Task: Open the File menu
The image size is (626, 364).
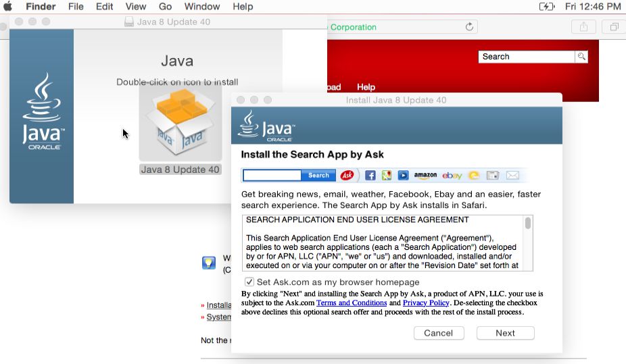Action: coord(76,6)
